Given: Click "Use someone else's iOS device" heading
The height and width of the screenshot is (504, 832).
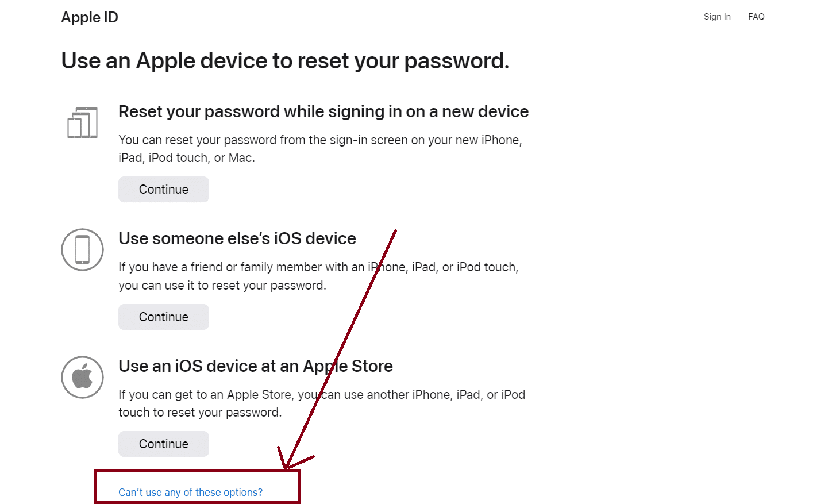Looking at the screenshot, I should 237,238.
